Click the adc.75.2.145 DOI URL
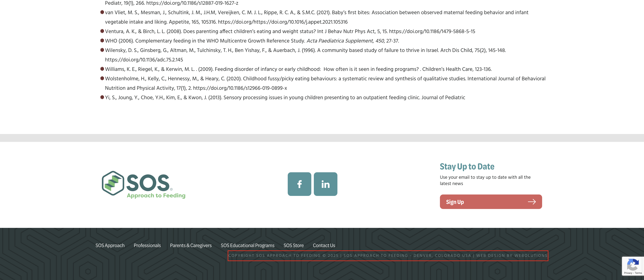The height and width of the screenshot is (280, 644). point(144,60)
